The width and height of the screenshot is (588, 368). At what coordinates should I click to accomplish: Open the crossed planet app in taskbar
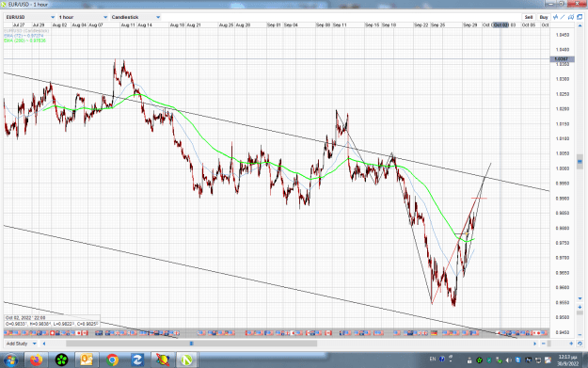[163, 360]
